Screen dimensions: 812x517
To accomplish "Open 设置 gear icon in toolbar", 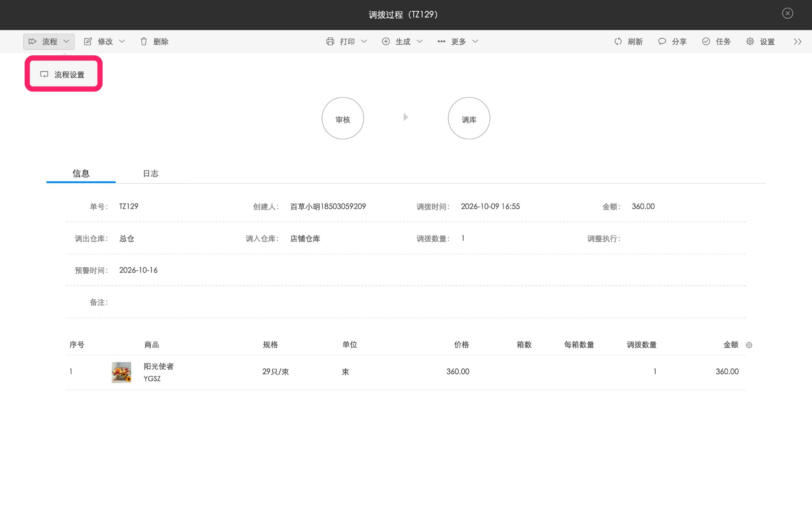I will click(x=750, y=41).
